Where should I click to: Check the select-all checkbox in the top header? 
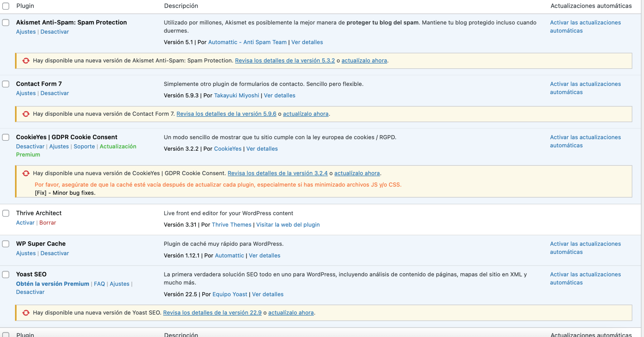click(6, 6)
